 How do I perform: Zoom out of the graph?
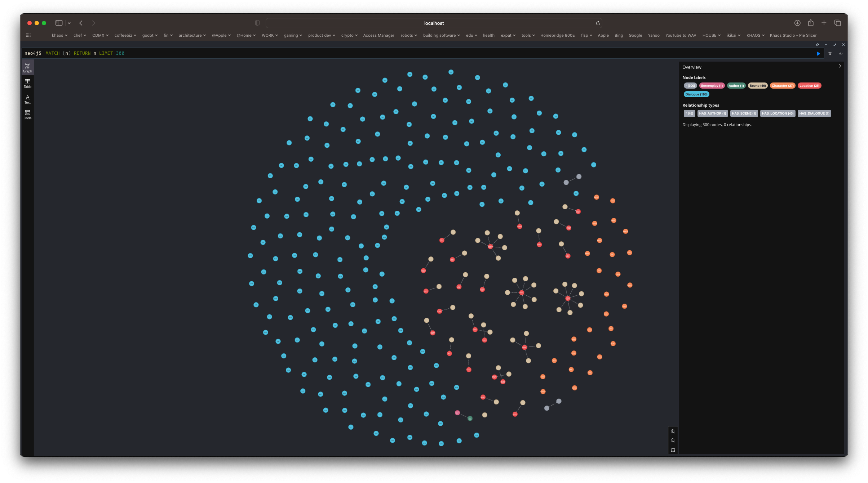673,440
